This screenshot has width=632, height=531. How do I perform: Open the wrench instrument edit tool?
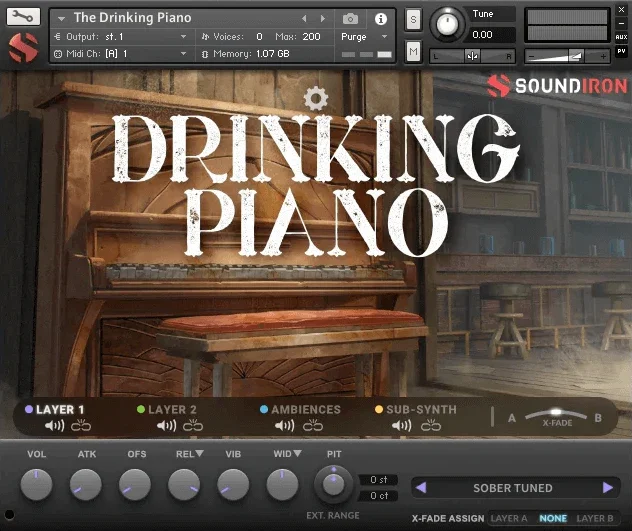[23, 17]
